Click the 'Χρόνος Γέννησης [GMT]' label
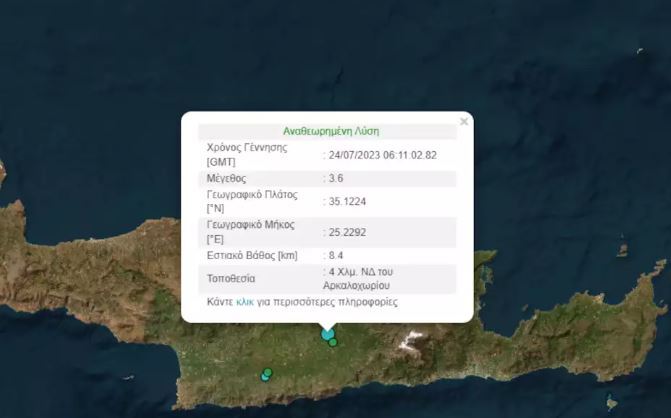The height and width of the screenshot is (418, 671). 246,154
